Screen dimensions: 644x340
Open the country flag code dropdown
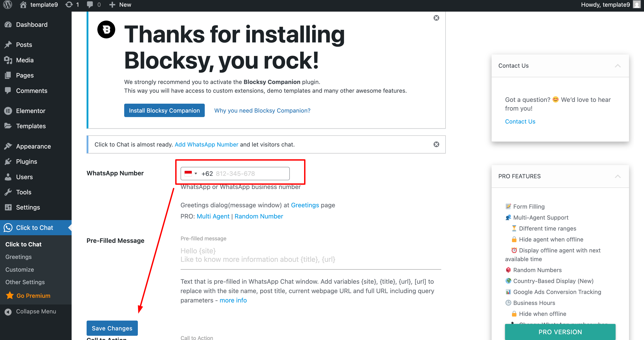191,174
